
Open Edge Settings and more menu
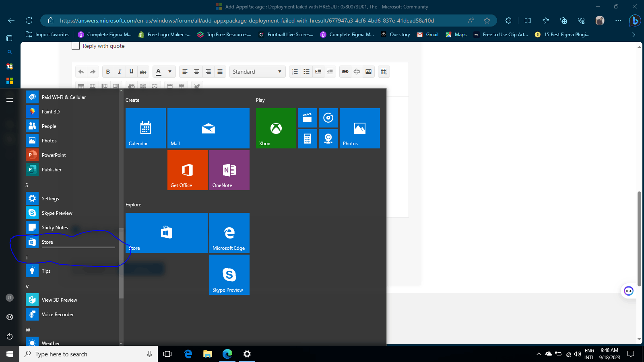pos(618,21)
